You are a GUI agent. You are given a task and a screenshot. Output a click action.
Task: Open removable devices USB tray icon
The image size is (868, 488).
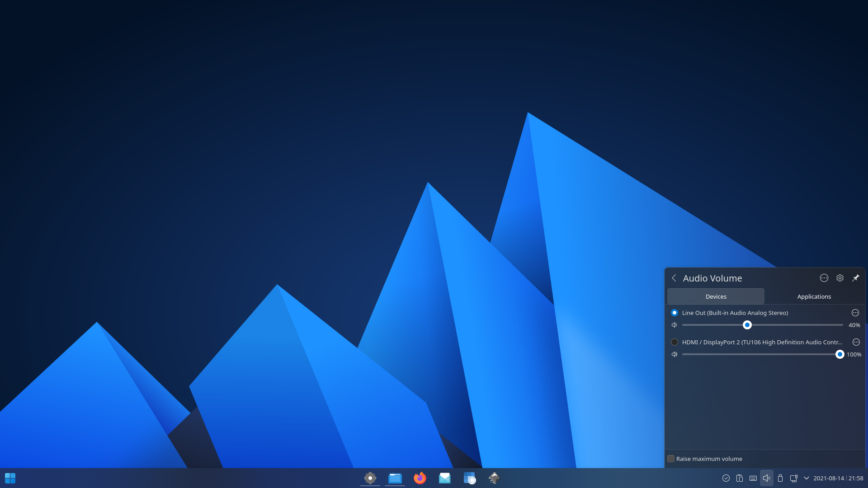tap(780, 478)
